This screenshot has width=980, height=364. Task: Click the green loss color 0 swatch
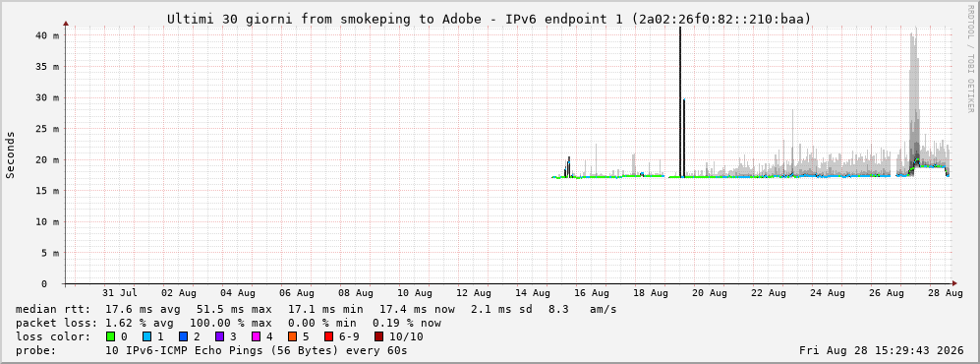click(111, 337)
